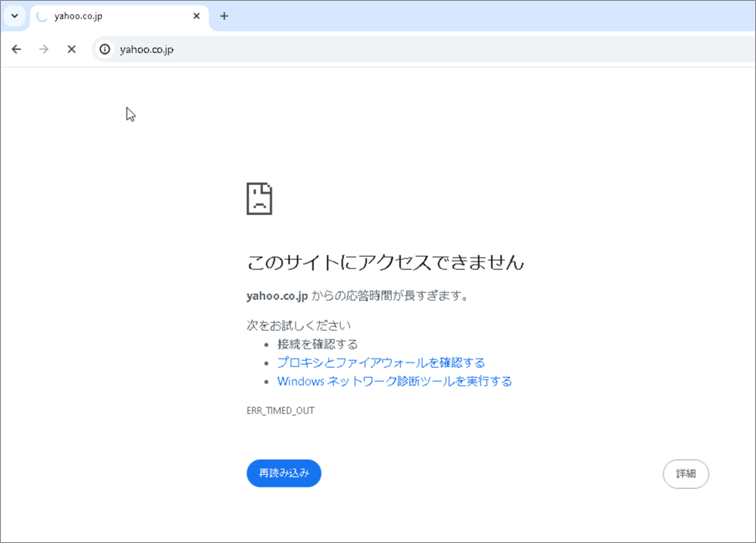Click the 次をお試しください text

click(299, 325)
